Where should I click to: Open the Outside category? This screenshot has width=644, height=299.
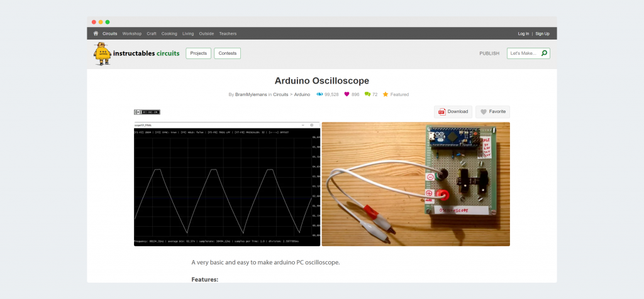click(206, 34)
